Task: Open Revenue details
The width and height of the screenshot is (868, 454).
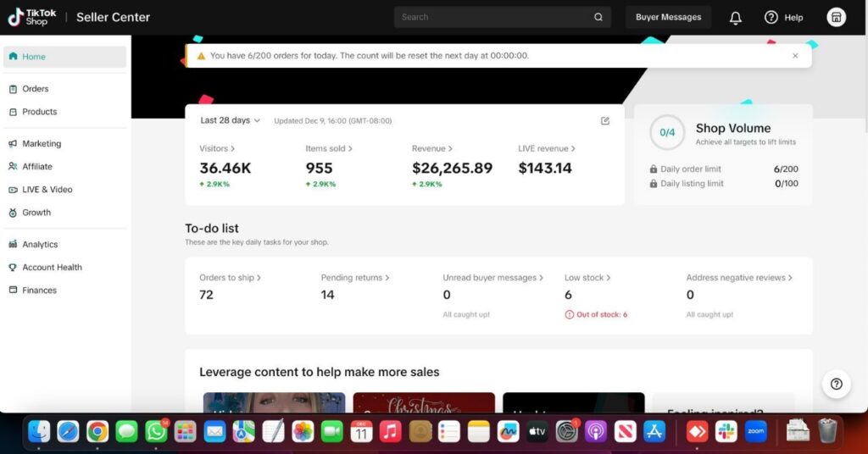Action: [x=431, y=149]
